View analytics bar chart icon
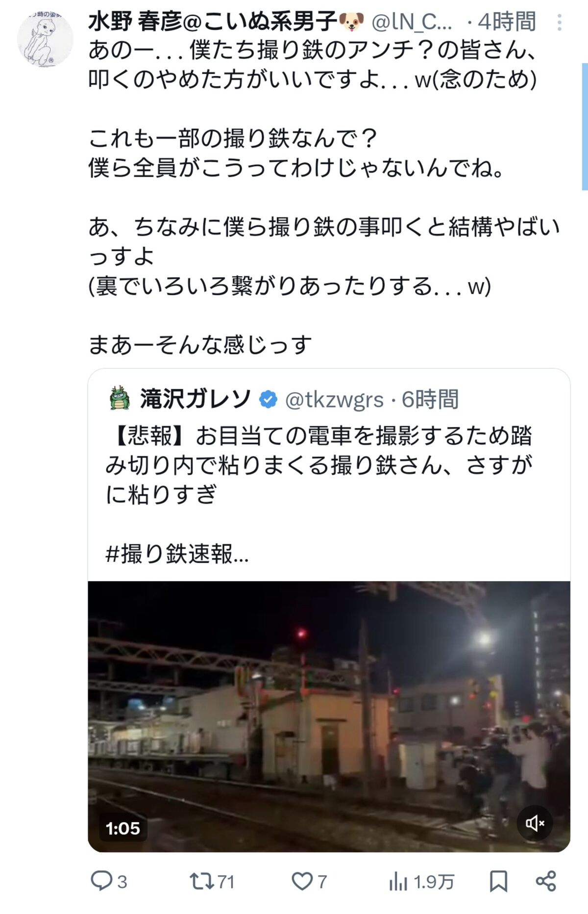Screen dimensions: 588x914 [x=398, y=881]
